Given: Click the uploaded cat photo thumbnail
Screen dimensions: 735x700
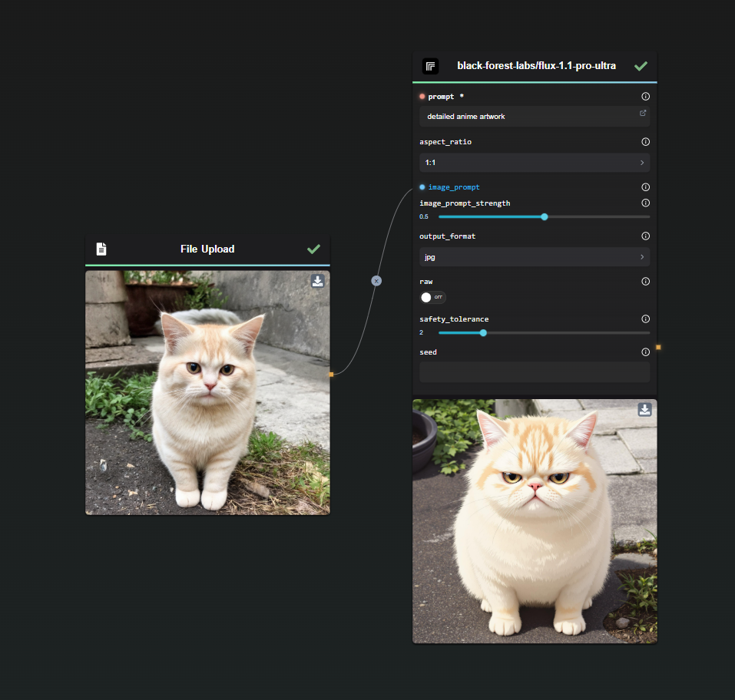Looking at the screenshot, I should [207, 393].
